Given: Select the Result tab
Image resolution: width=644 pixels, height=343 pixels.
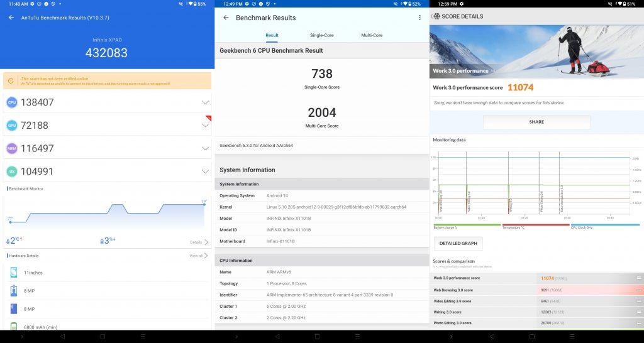Looking at the screenshot, I should 272,35.
